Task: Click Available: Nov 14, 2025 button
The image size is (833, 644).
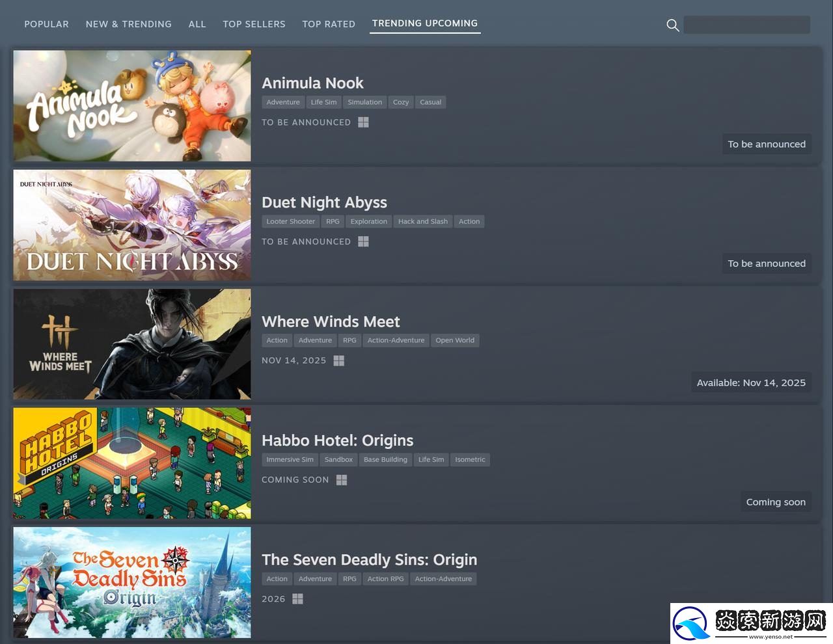Action: [750, 382]
